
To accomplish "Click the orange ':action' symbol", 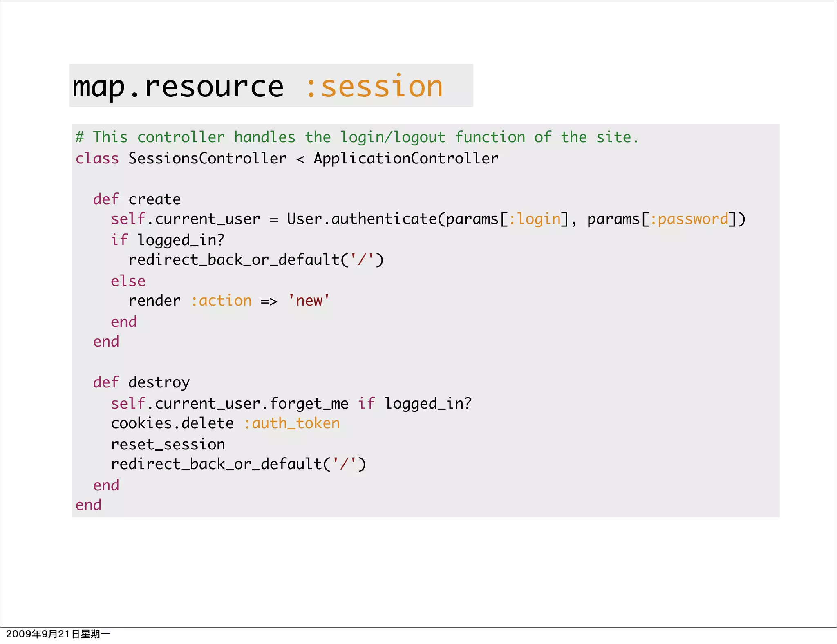I will tap(221, 301).
